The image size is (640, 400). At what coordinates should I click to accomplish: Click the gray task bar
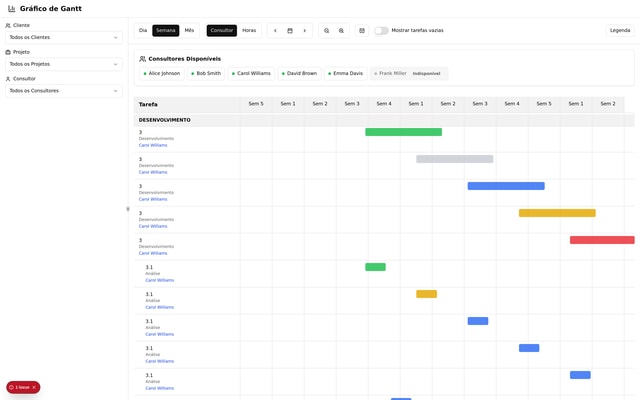point(454,159)
